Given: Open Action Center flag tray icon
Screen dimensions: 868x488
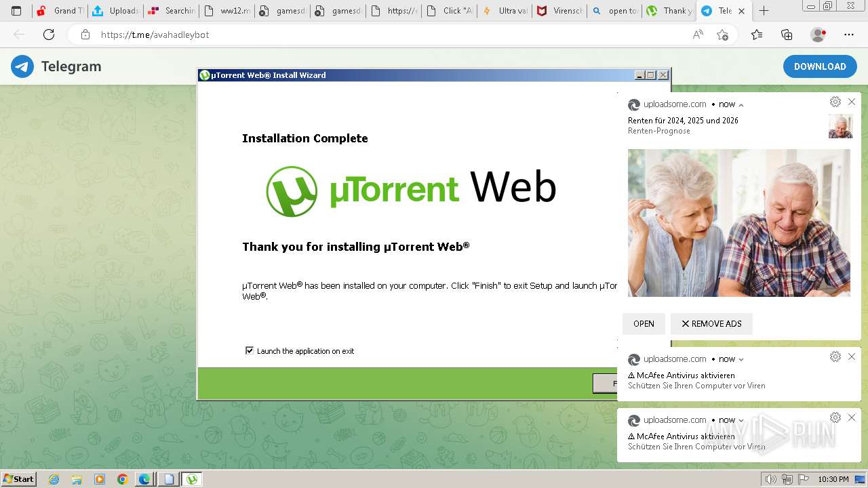Looking at the screenshot, I should pos(804,479).
